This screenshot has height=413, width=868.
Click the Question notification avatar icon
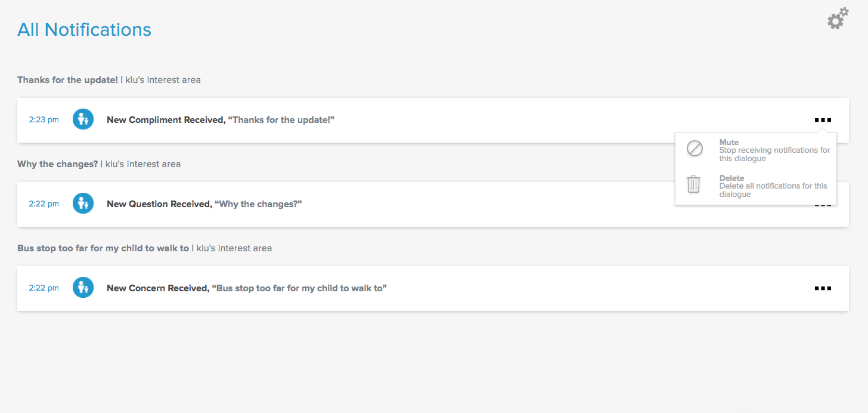tap(83, 204)
